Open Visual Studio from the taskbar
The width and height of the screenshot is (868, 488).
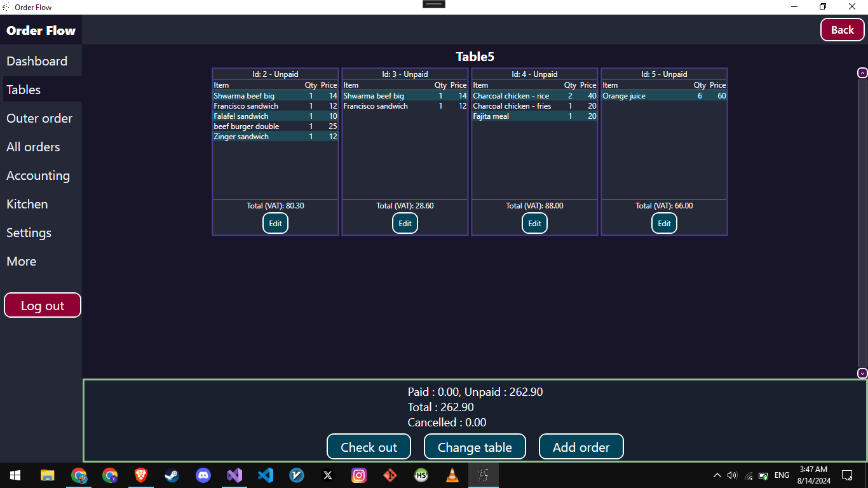pyautogui.click(x=234, y=475)
